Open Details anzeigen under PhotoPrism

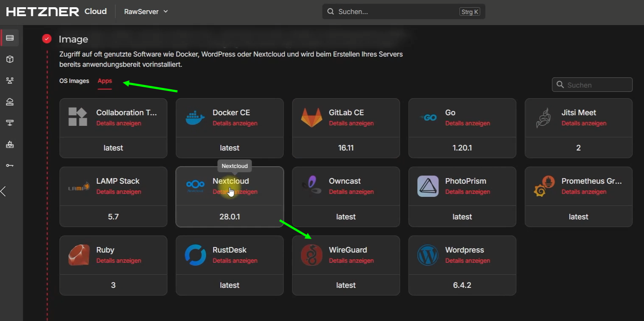click(x=467, y=192)
